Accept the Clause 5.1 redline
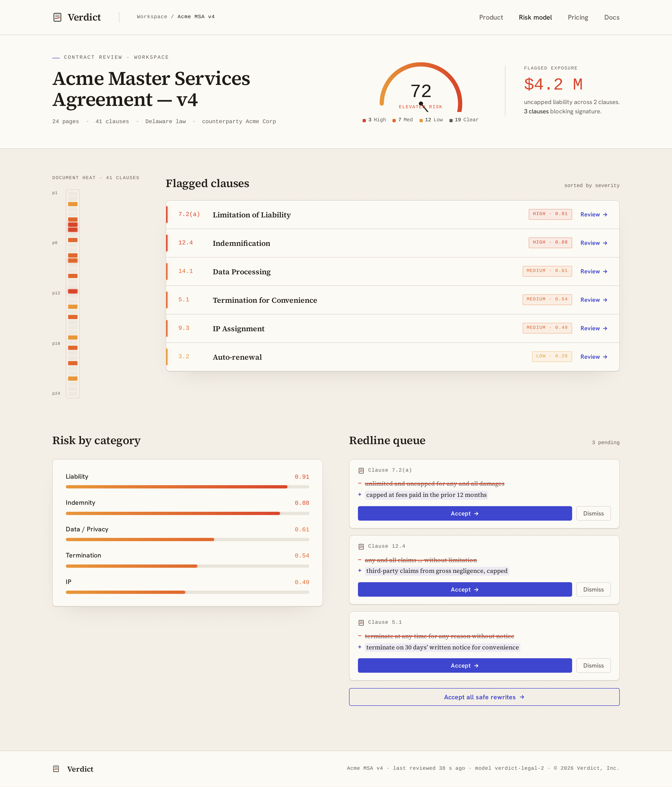672x787 pixels. coord(465,665)
